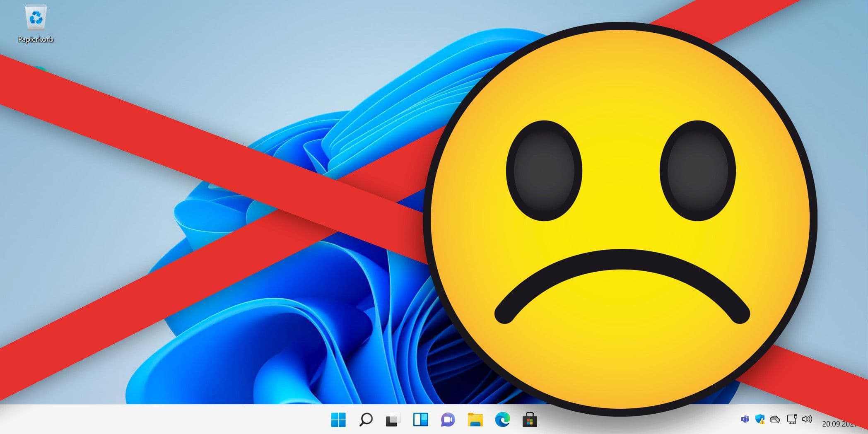Viewport: 868px width, 434px height.
Task: Open network connection status icon
Action: pos(792,420)
